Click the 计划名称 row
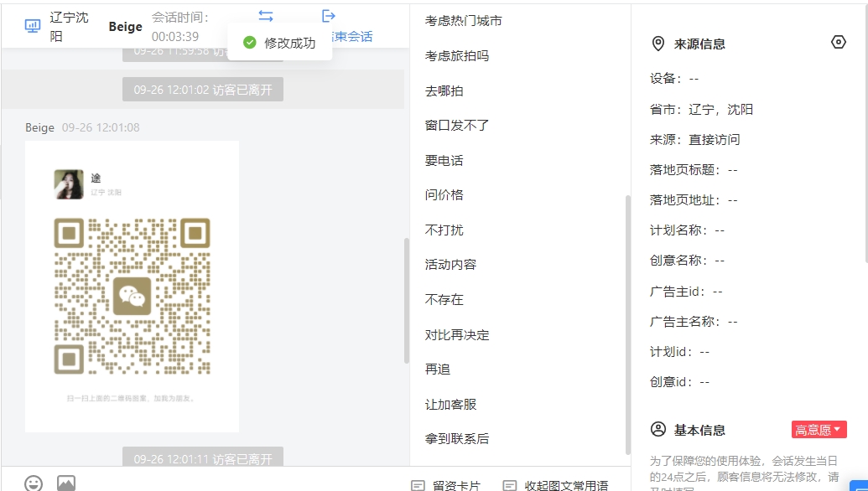This screenshot has width=868, height=491. click(x=687, y=230)
